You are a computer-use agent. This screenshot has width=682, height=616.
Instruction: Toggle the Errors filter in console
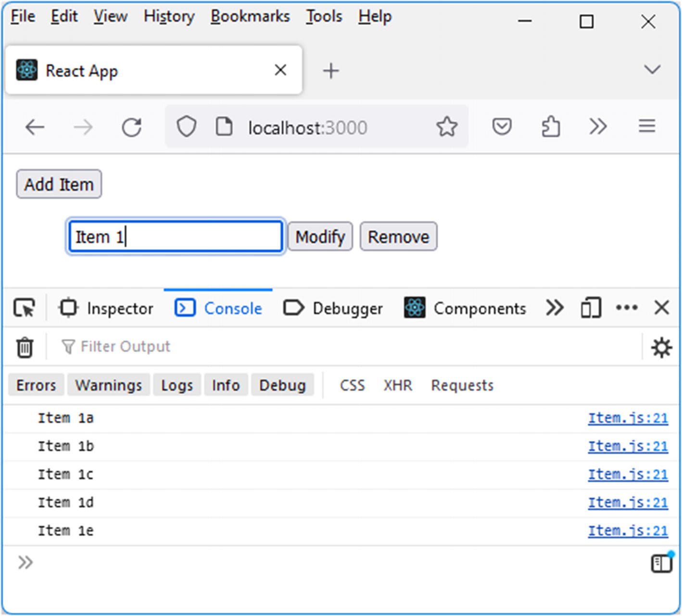point(36,385)
